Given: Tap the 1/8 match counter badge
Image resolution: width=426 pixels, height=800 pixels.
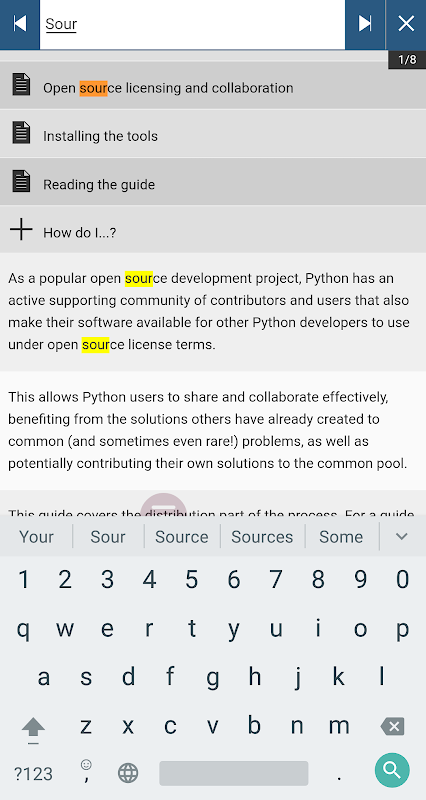Looking at the screenshot, I should point(407,60).
